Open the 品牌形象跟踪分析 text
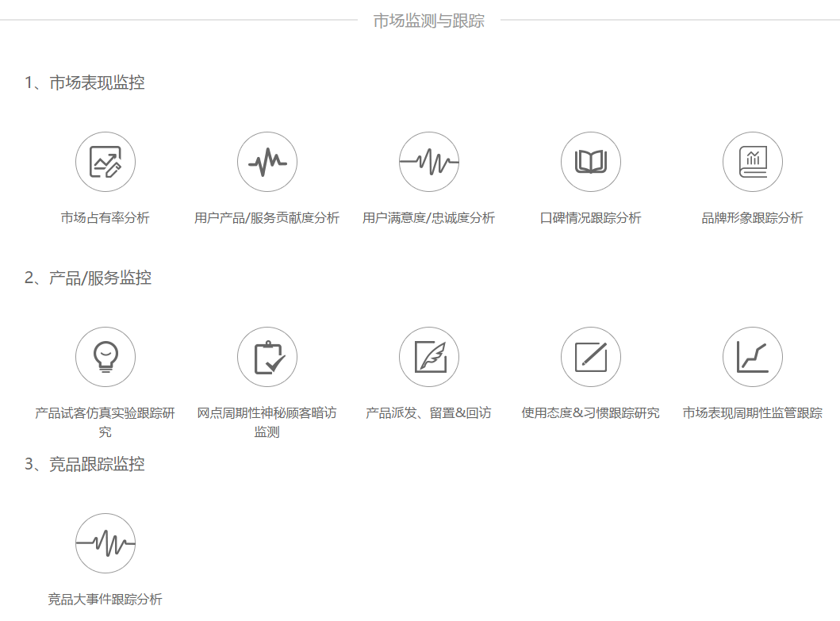 (x=752, y=218)
